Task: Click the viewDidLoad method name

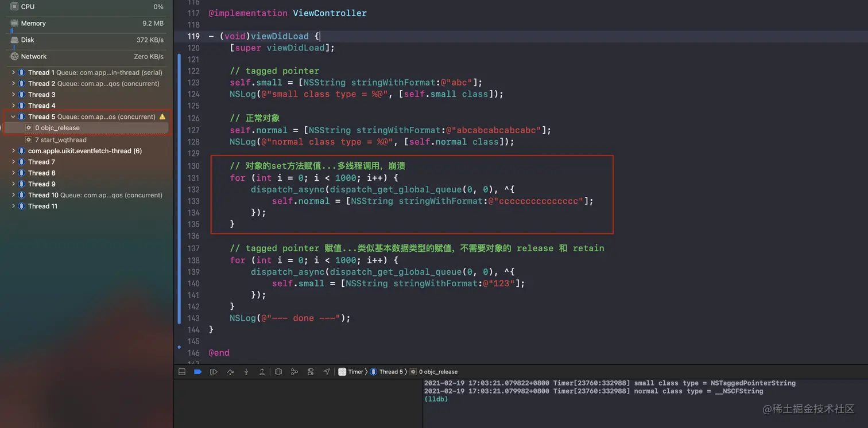Action: (x=280, y=36)
